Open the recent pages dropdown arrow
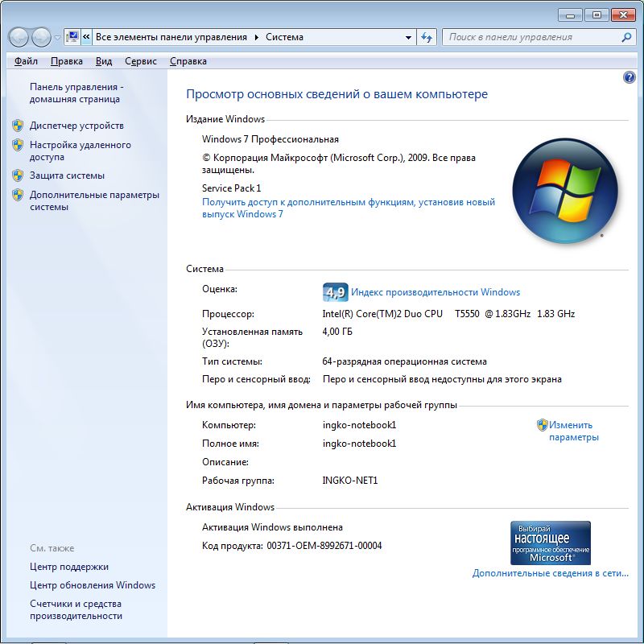644x644 pixels. click(57, 38)
